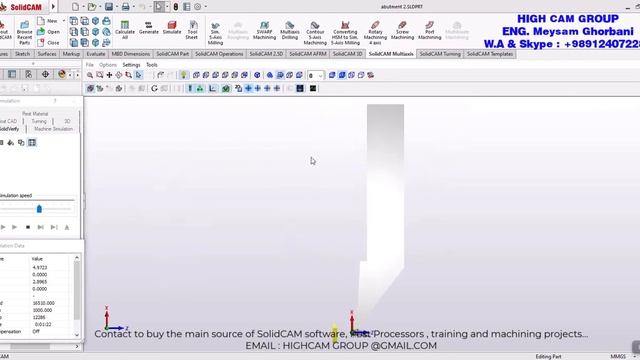Switch to the Turning simulation tab
This screenshot has width=640, height=360.
click(39, 121)
